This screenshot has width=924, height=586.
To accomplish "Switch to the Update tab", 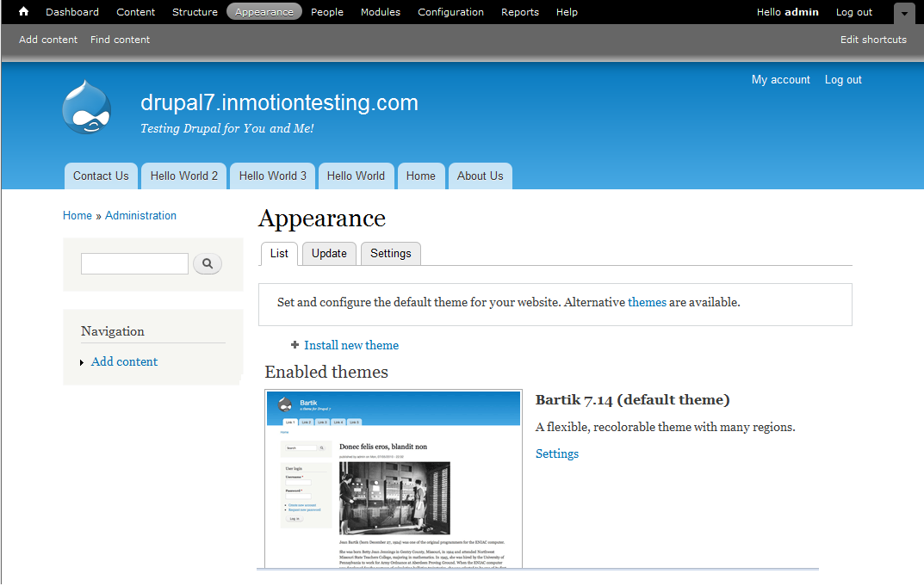I will (x=329, y=253).
